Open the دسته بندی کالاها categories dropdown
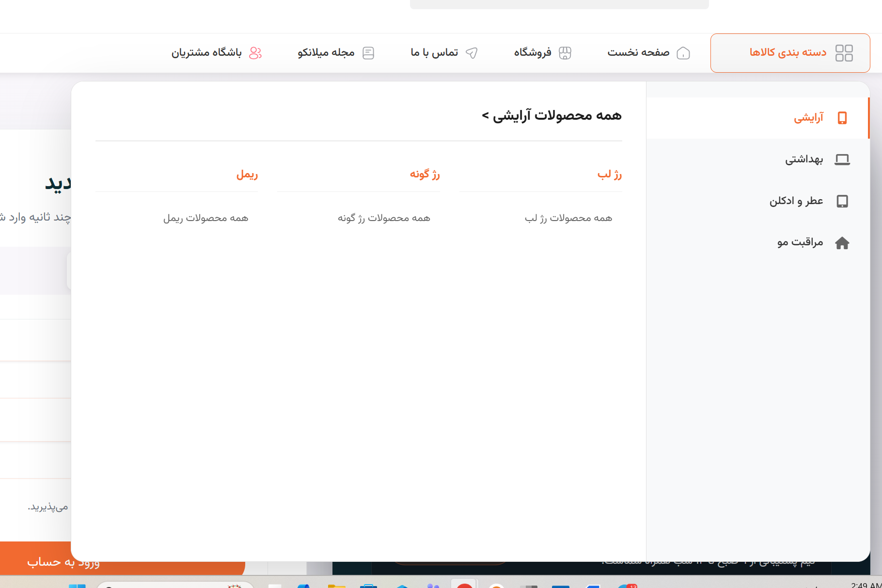 (x=788, y=52)
